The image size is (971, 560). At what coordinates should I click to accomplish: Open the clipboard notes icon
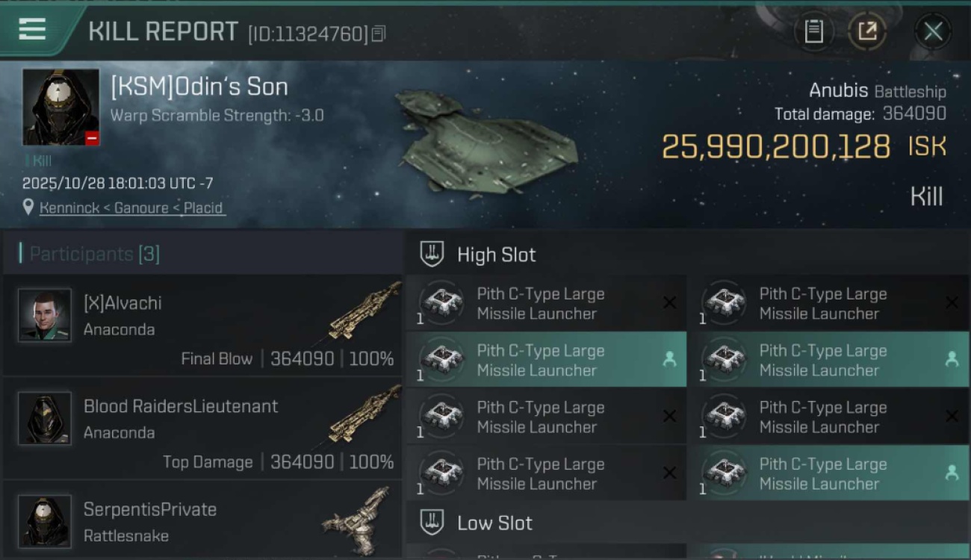point(813,31)
